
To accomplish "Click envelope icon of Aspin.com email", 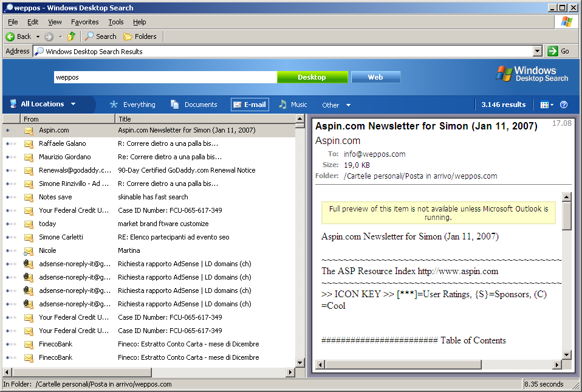I will click(x=29, y=130).
